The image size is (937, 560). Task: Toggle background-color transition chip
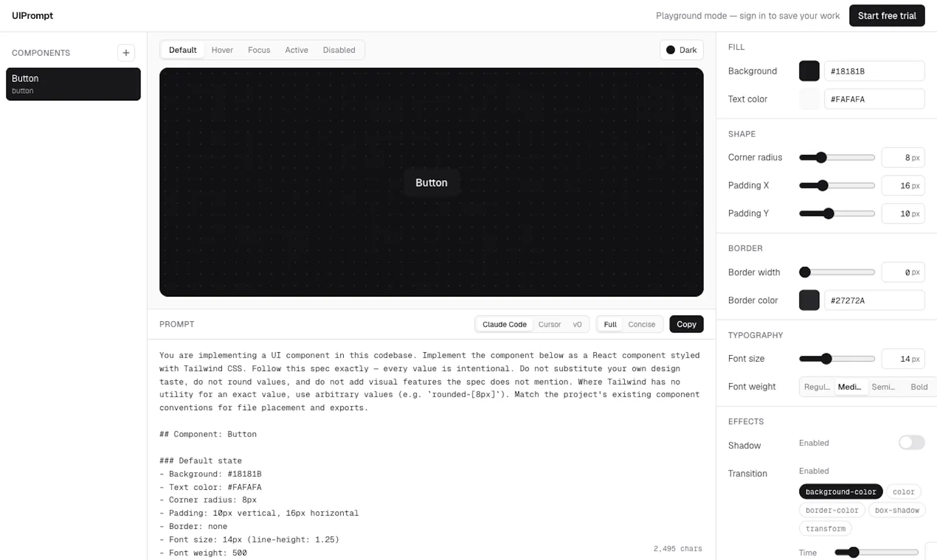[x=840, y=492]
